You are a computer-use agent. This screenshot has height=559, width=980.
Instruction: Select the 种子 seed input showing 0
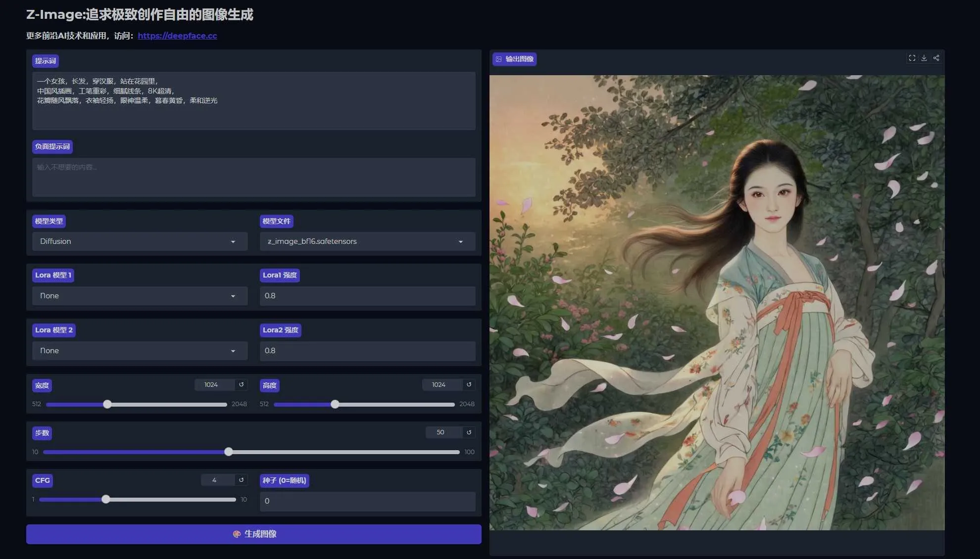coord(367,501)
